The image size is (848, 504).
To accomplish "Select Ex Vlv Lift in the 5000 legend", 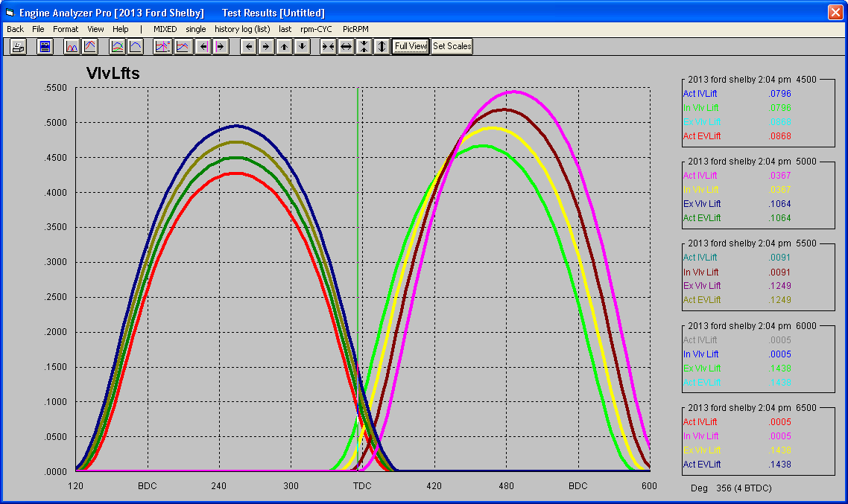I will click(x=702, y=204).
